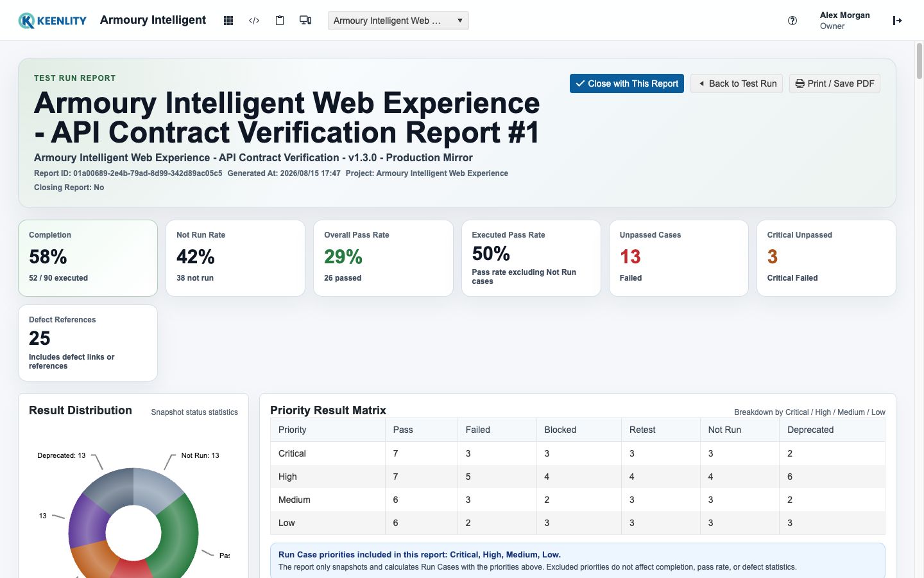Click the 'Project: Armoury Intelligent Web Experience' text
The image size is (924, 578).
[x=427, y=173]
